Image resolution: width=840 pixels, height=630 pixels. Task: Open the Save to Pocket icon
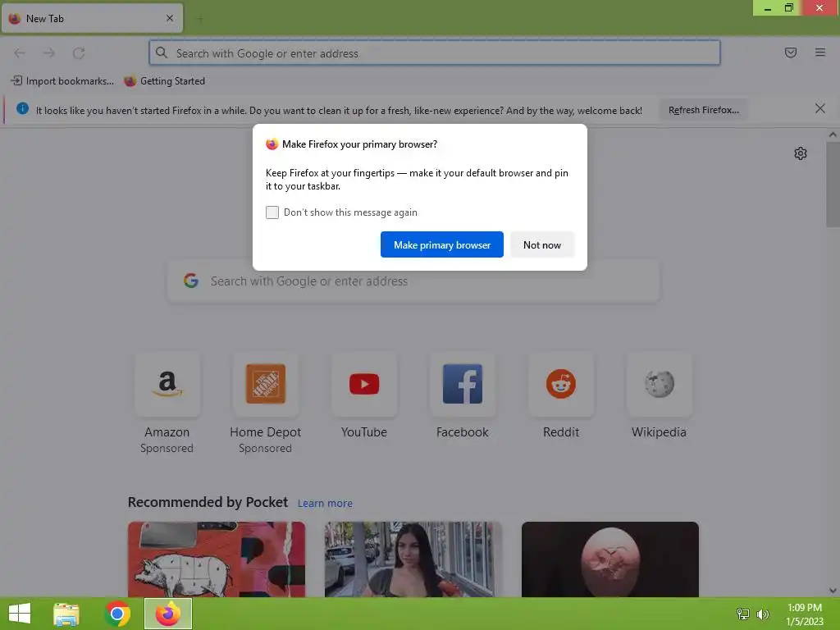pyautogui.click(x=790, y=52)
